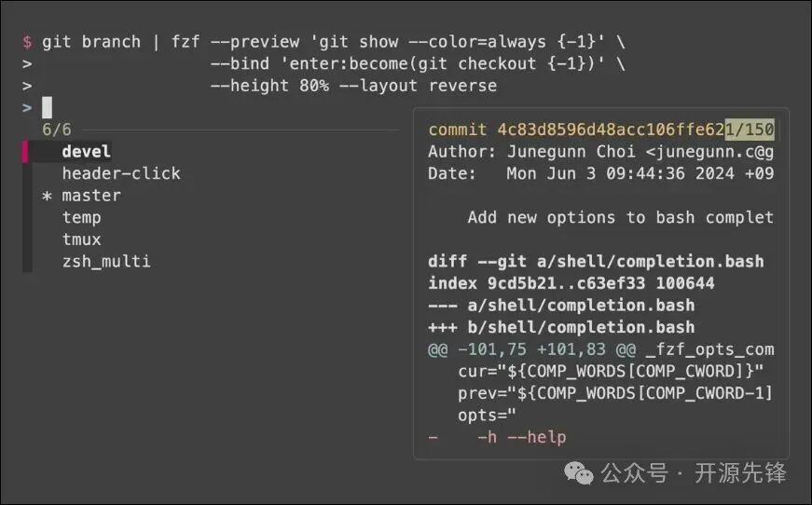The height and width of the screenshot is (505, 812).
Task: Click the diff --git header line
Action: 595,261
